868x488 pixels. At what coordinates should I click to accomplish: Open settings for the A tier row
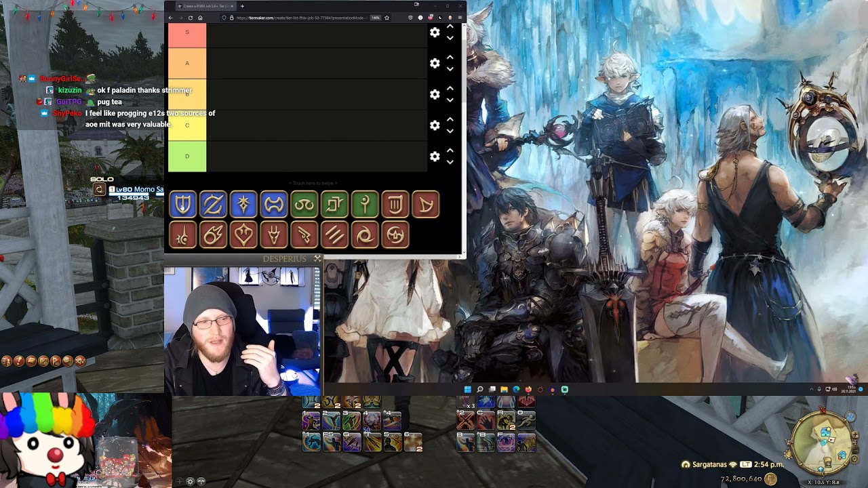(x=435, y=63)
